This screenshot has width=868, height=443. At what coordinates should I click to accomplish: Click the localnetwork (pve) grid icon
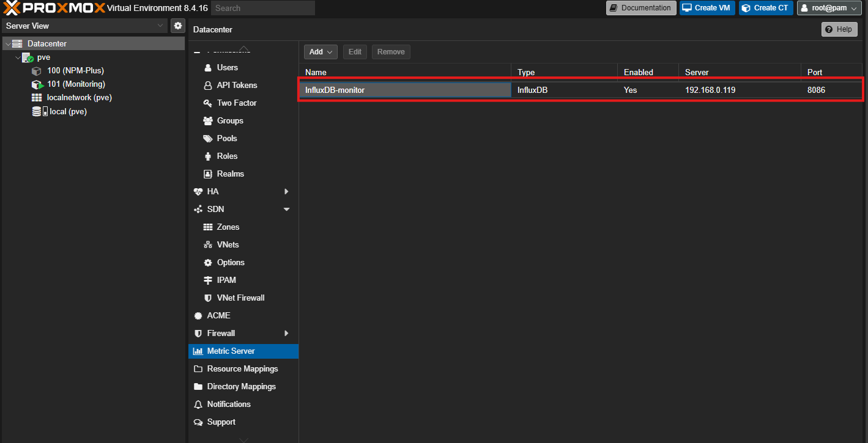coord(37,98)
